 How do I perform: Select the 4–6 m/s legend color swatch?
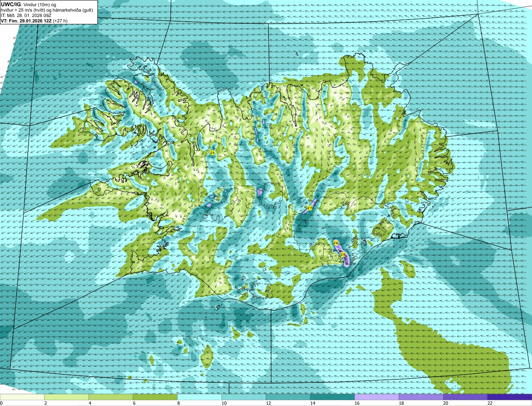click(x=111, y=397)
